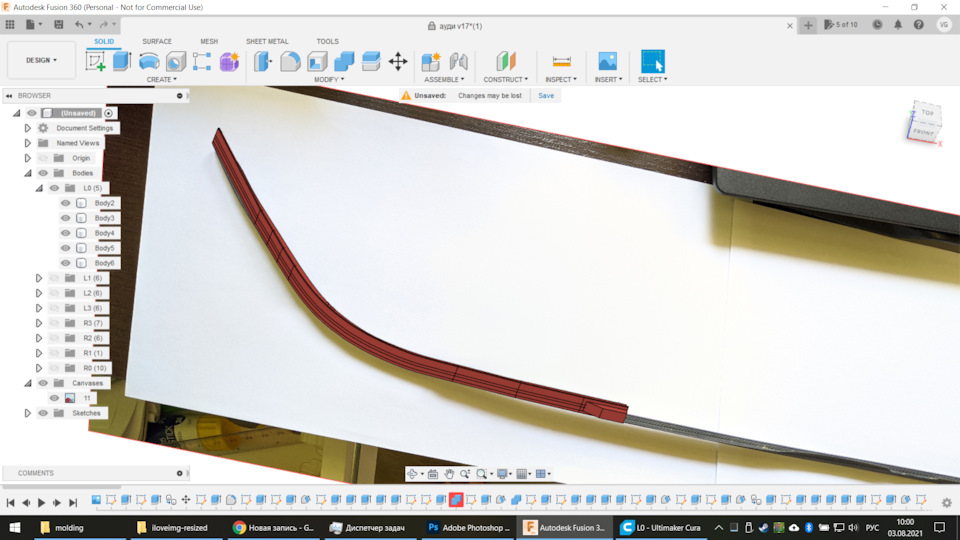960x540 pixels.
Task: Click the Save link in warning bar
Action: pyautogui.click(x=546, y=96)
